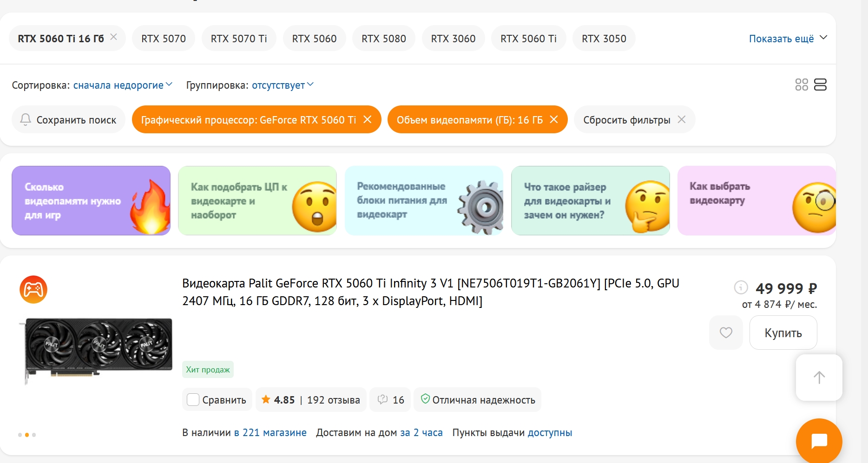This screenshot has height=463, width=868.
Task: Select the RTX 3060 quick filter
Action: tap(454, 39)
